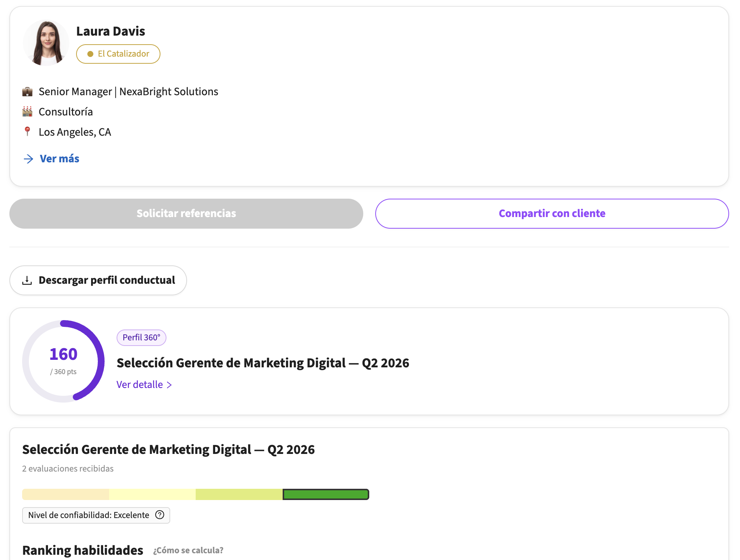Click the arrow icon next to Ver más
This screenshot has height=560, width=740.
click(28, 159)
